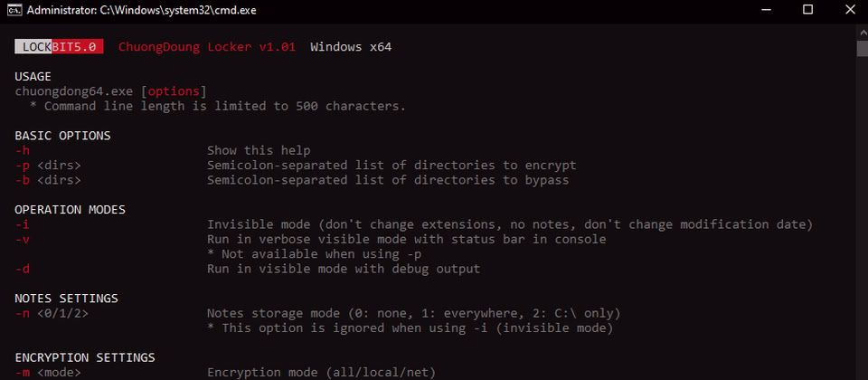Click the red ChuongDoung Locker v1.01 text

point(207,46)
